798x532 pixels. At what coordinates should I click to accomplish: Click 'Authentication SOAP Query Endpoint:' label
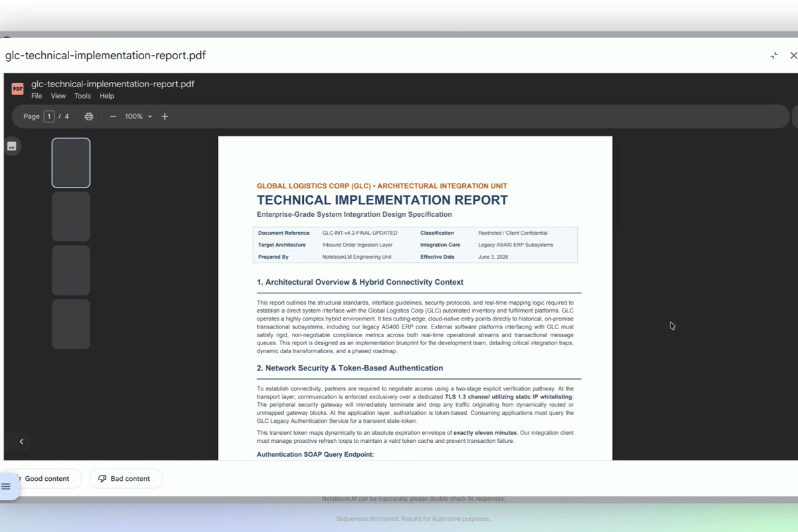click(315, 454)
